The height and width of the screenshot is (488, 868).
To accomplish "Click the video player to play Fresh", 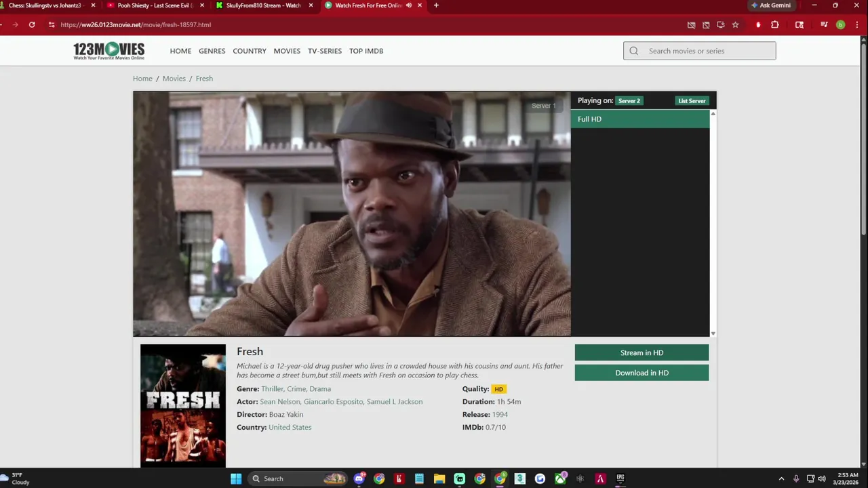I will [x=352, y=214].
